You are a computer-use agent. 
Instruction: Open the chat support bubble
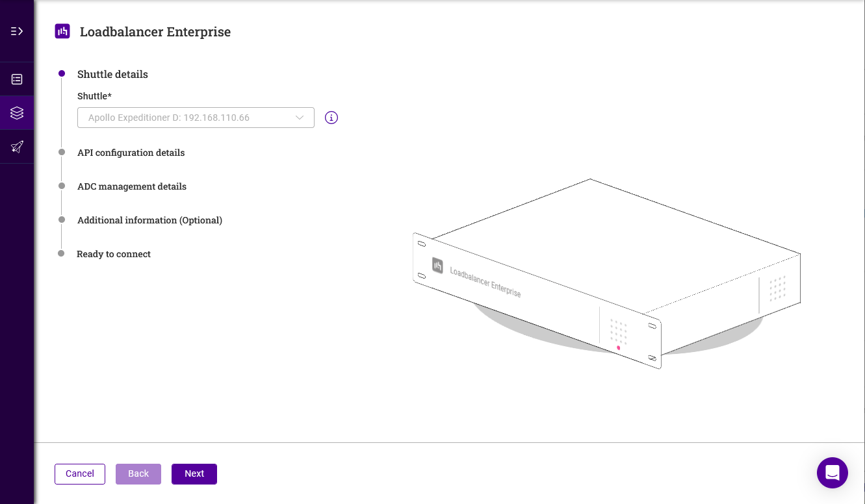click(x=833, y=472)
